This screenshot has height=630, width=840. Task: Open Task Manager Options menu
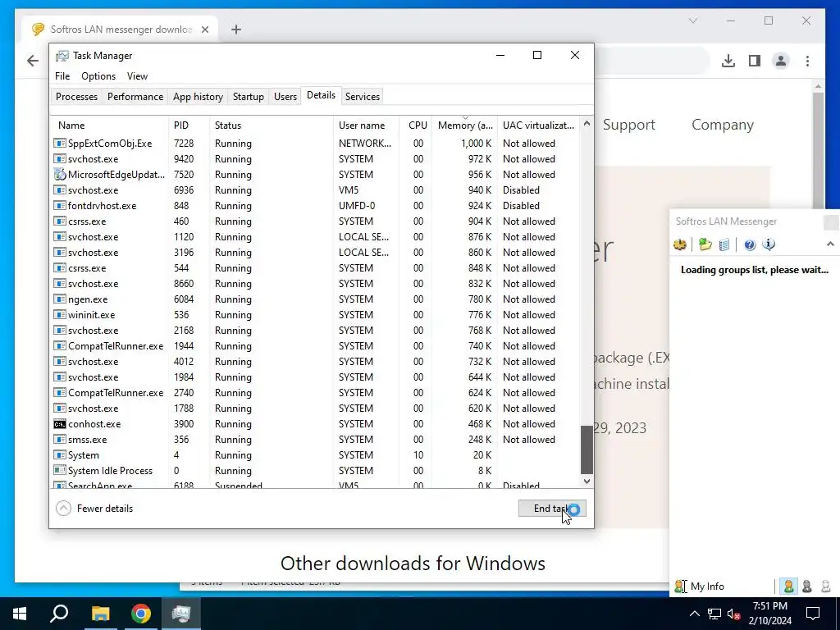tap(98, 76)
